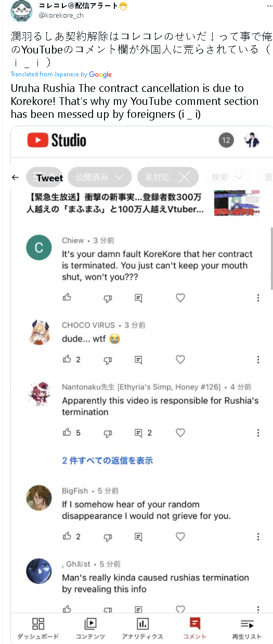Show all 2 replies (2 件すべての返信を表示)
This screenshot has height=644, width=273.
click(x=108, y=461)
